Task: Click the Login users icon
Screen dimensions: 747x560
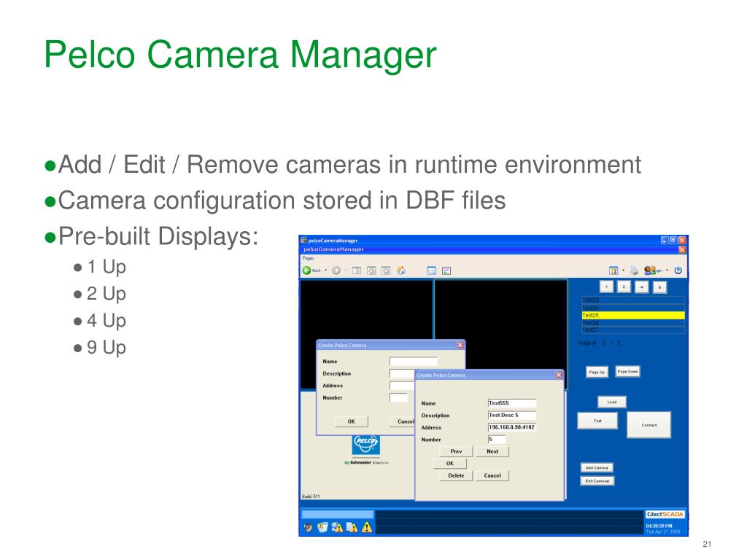Action: (x=650, y=271)
